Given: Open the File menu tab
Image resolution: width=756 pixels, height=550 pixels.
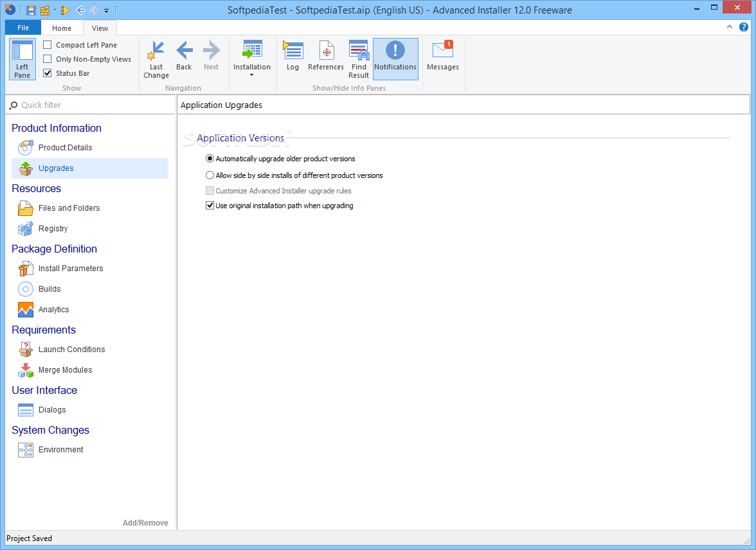Looking at the screenshot, I should 23,28.
